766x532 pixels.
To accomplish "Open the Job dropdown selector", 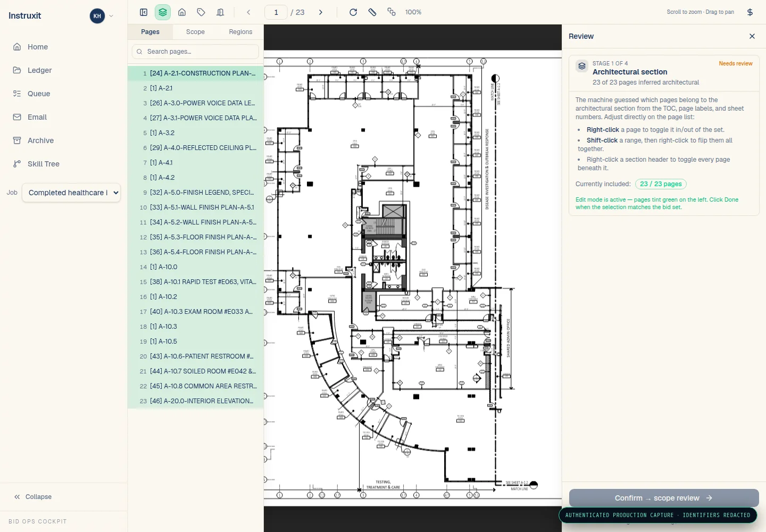I will (71, 193).
